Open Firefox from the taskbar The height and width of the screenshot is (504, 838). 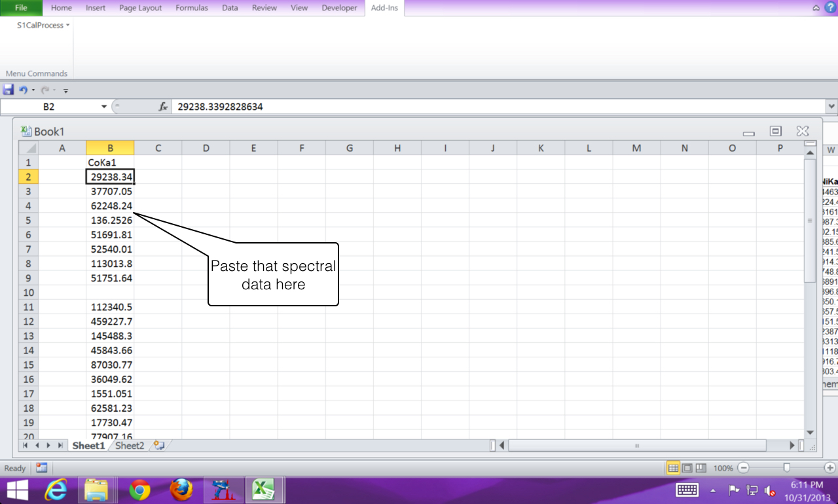pyautogui.click(x=182, y=490)
